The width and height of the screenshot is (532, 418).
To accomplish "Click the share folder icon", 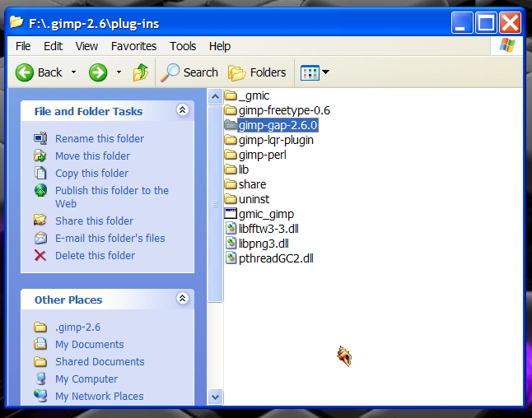I will [x=231, y=184].
